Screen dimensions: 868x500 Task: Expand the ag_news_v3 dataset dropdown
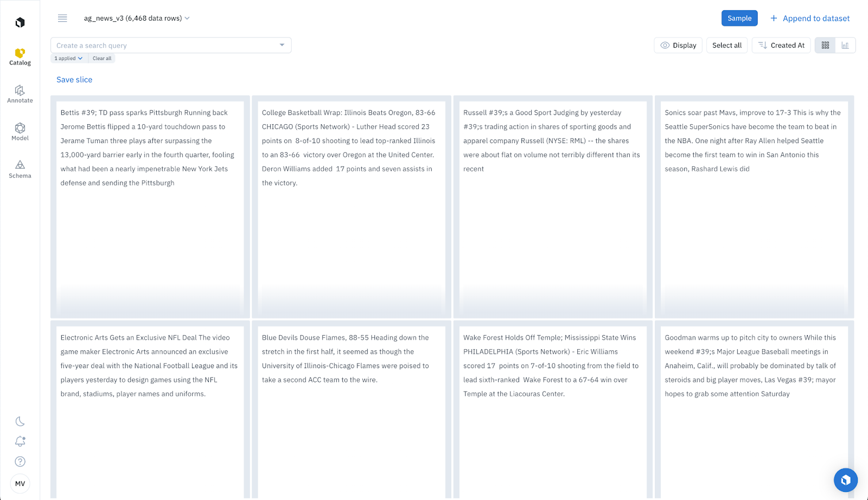pos(137,18)
